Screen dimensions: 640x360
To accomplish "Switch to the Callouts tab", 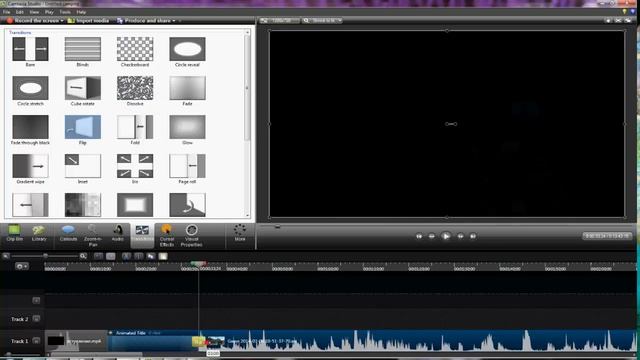I will [68, 234].
